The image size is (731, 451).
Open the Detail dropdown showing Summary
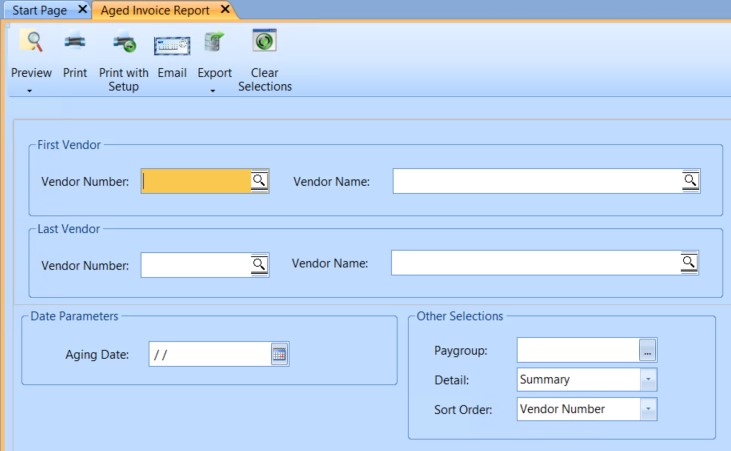tap(648, 380)
